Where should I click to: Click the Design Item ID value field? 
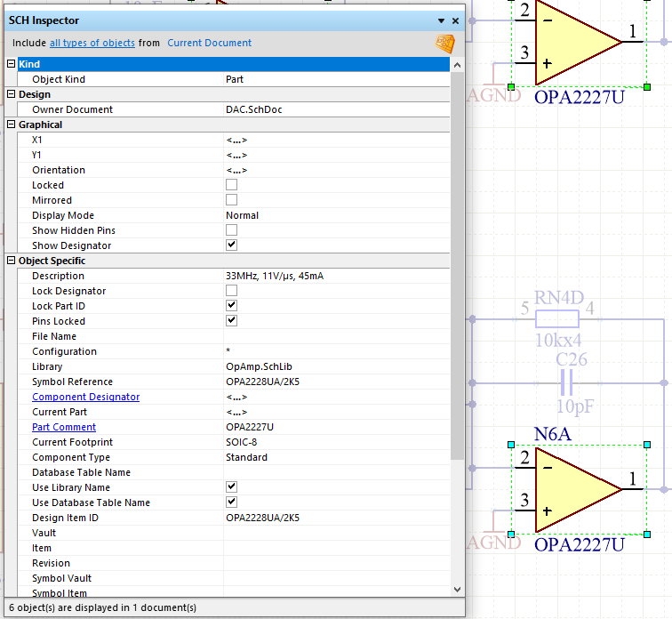(336, 518)
